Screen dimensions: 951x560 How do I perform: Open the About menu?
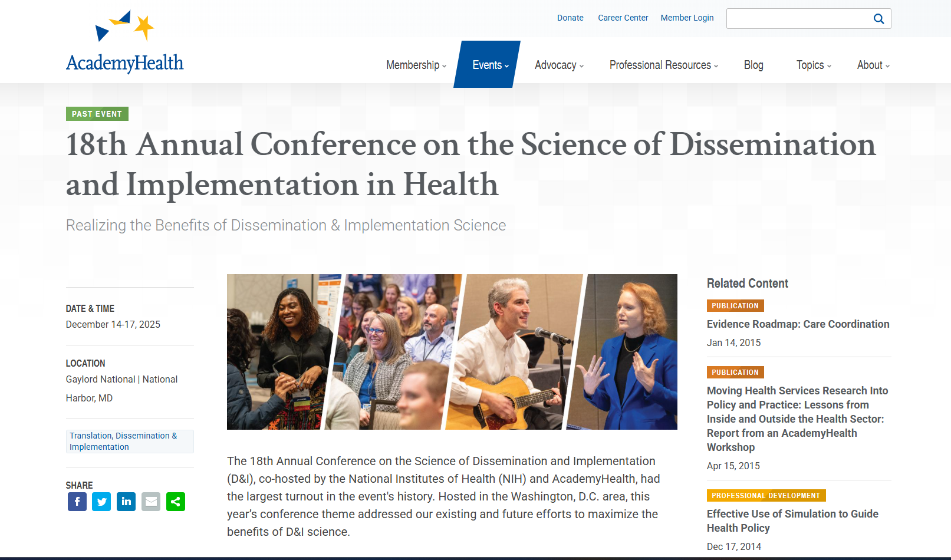tap(873, 65)
